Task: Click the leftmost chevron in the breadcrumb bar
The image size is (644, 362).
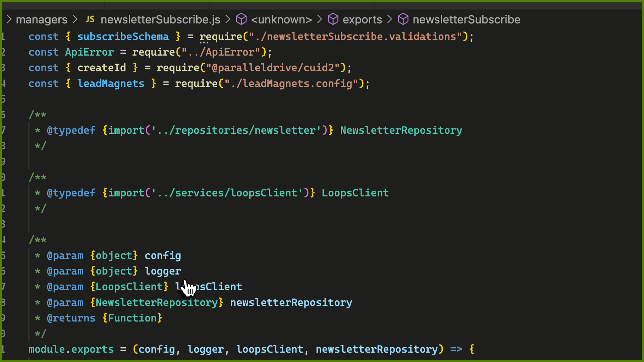Action: point(9,19)
